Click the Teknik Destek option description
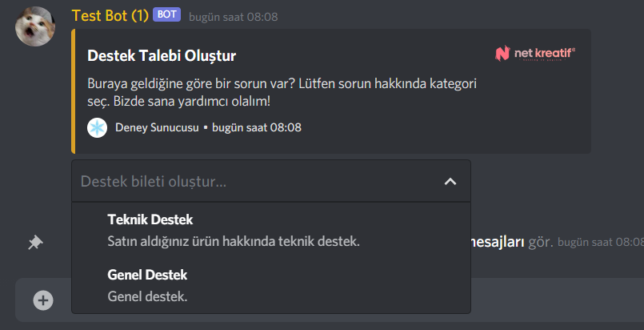Screen dimensions: 644x330 tap(234, 241)
